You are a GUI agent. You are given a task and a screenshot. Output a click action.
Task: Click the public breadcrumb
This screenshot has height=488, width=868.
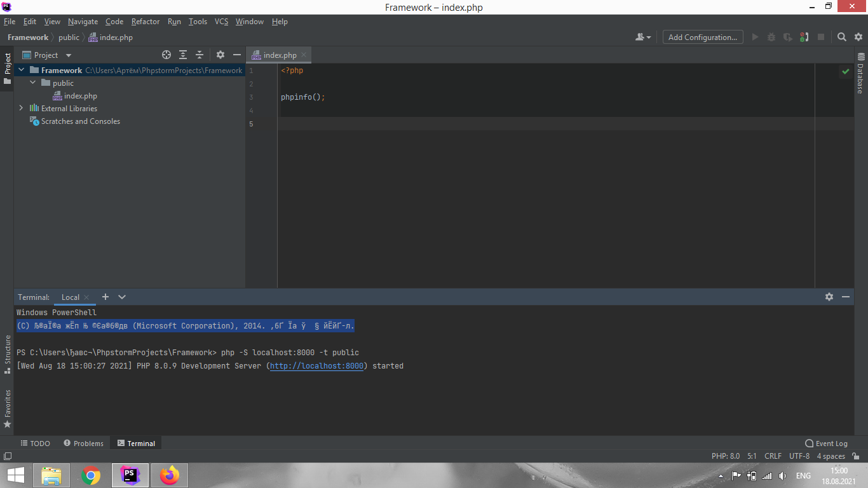point(69,37)
